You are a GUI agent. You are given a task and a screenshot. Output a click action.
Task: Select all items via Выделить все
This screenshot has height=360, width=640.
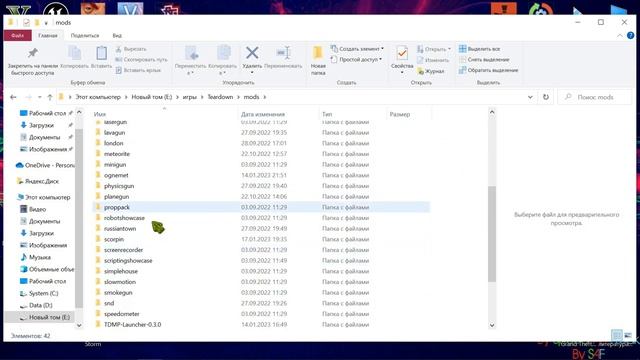coord(480,49)
